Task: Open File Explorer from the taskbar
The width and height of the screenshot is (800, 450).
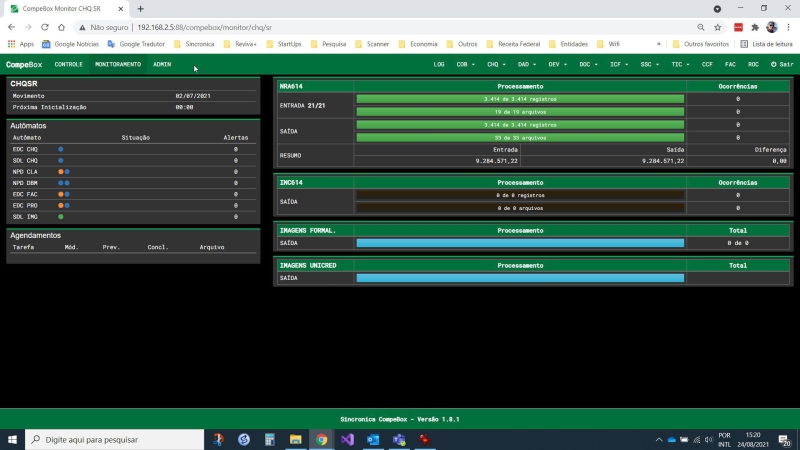Action: (x=295, y=439)
